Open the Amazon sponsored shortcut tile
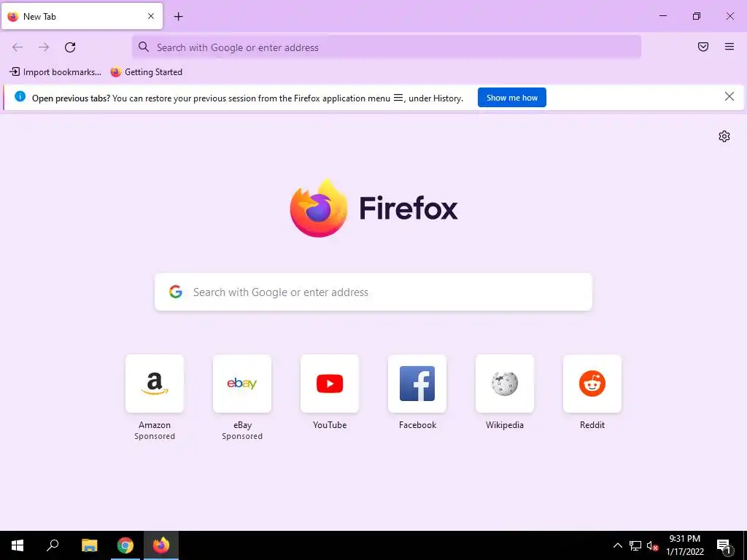Screen dimensions: 747x560 pyautogui.click(x=155, y=384)
